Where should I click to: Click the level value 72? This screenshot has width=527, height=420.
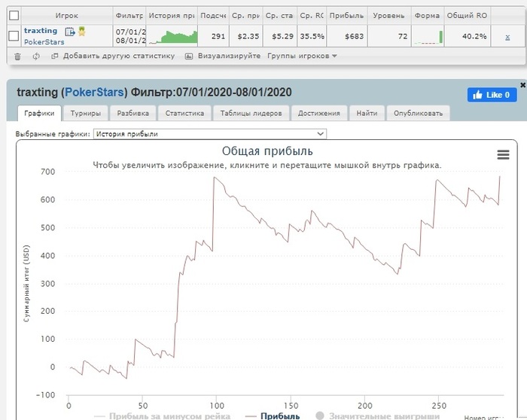(403, 36)
